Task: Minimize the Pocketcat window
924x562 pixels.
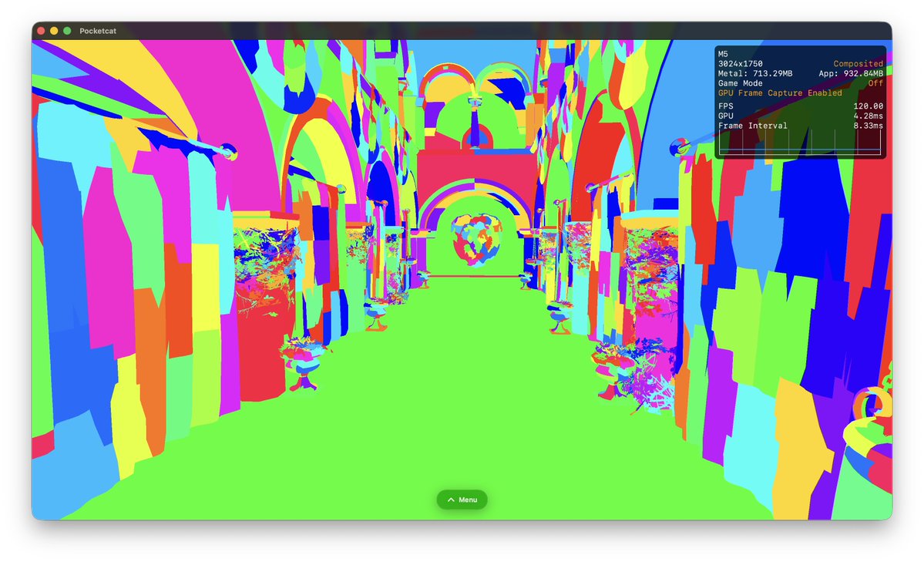Action: coord(54,31)
